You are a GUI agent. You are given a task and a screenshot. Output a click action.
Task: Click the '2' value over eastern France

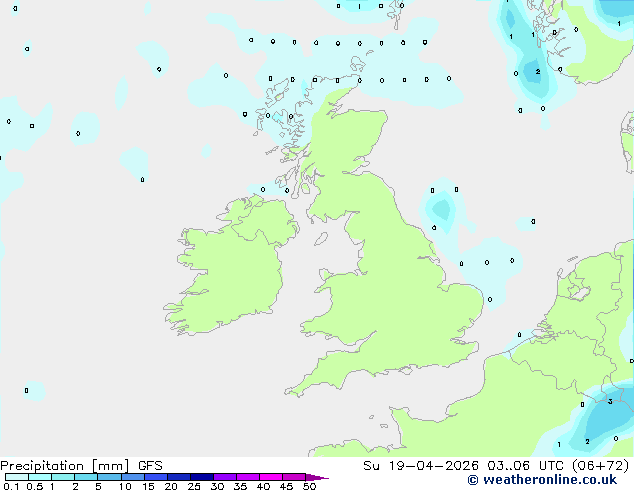point(587,441)
